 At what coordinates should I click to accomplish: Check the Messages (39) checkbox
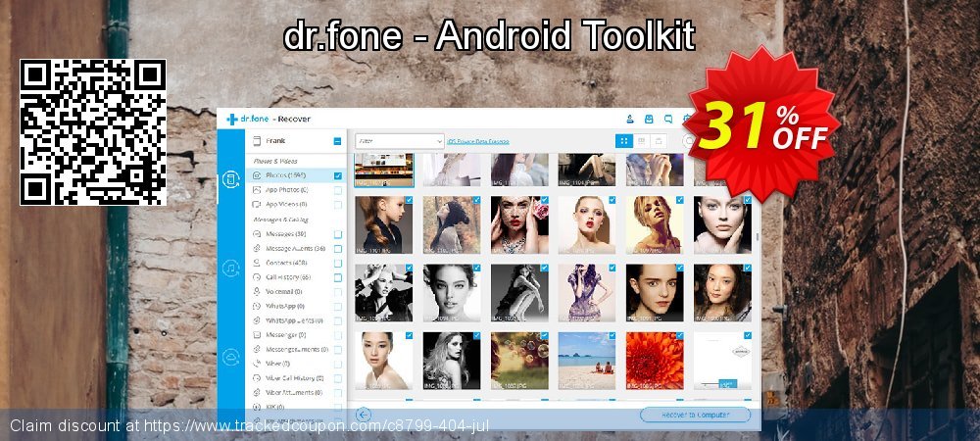point(337,234)
